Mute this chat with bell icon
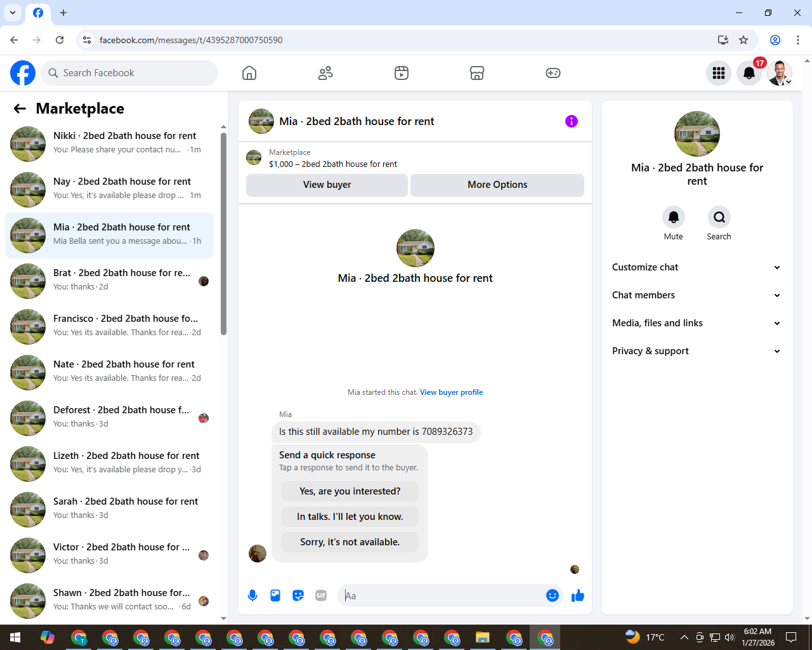Viewport: 812px width, 650px height. (x=674, y=217)
